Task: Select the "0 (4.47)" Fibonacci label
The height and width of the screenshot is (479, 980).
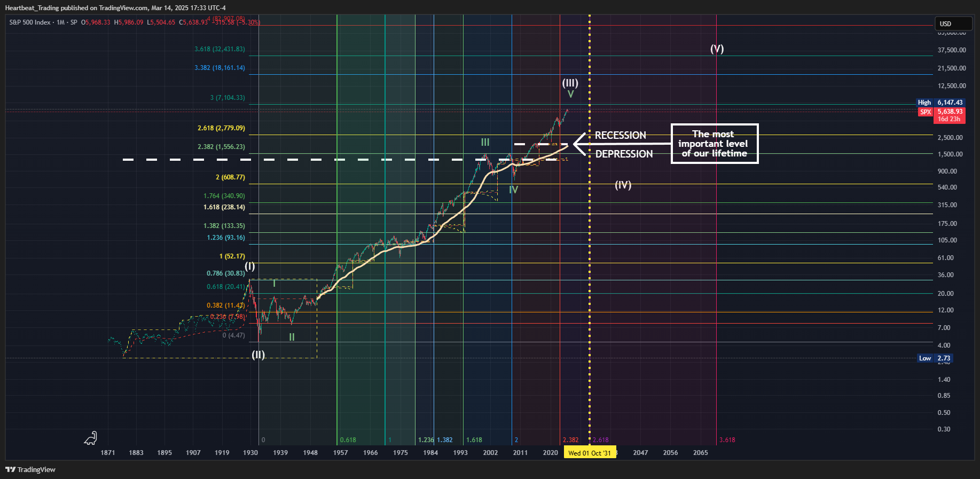Action: pyautogui.click(x=234, y=335)
